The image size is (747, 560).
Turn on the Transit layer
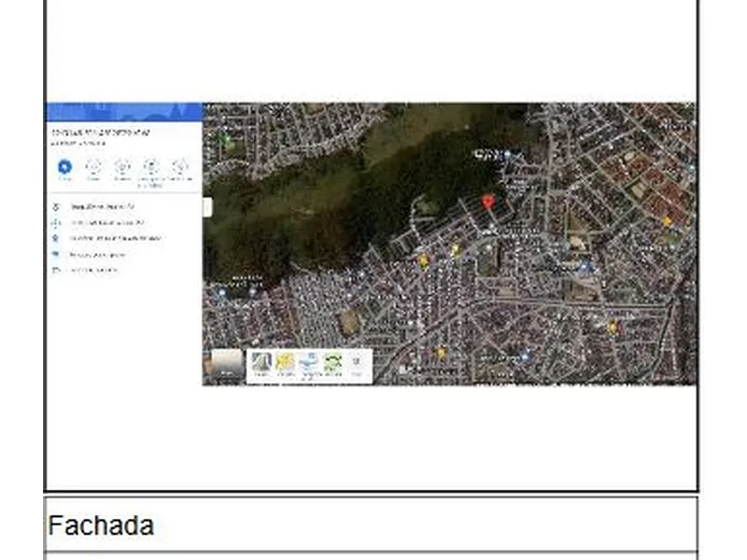coord(309,364)
